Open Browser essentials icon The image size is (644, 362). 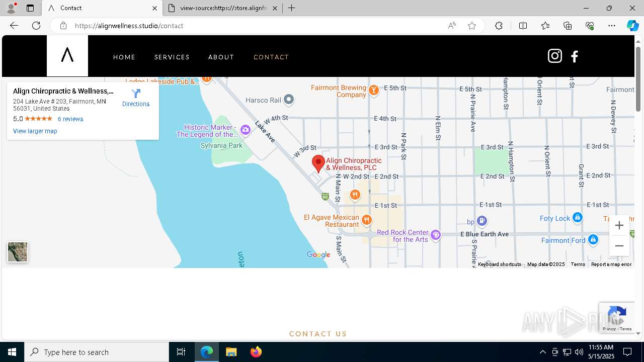coord(590,26)
